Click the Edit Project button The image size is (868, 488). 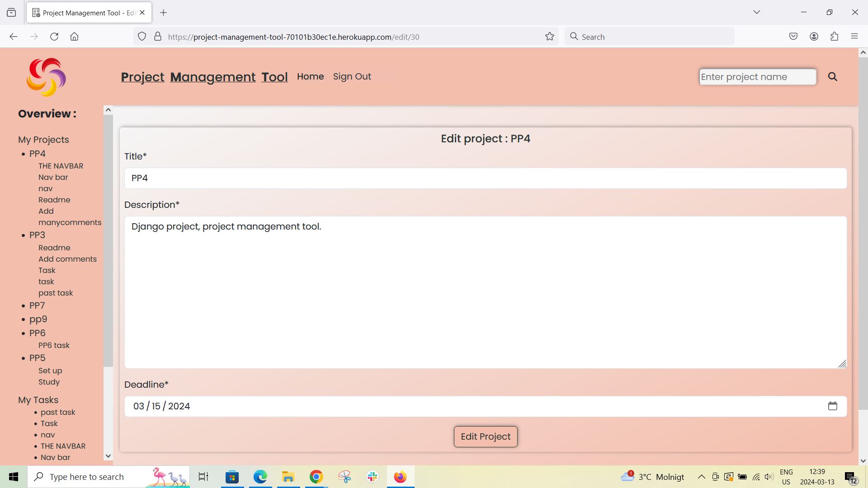point(486,436)
